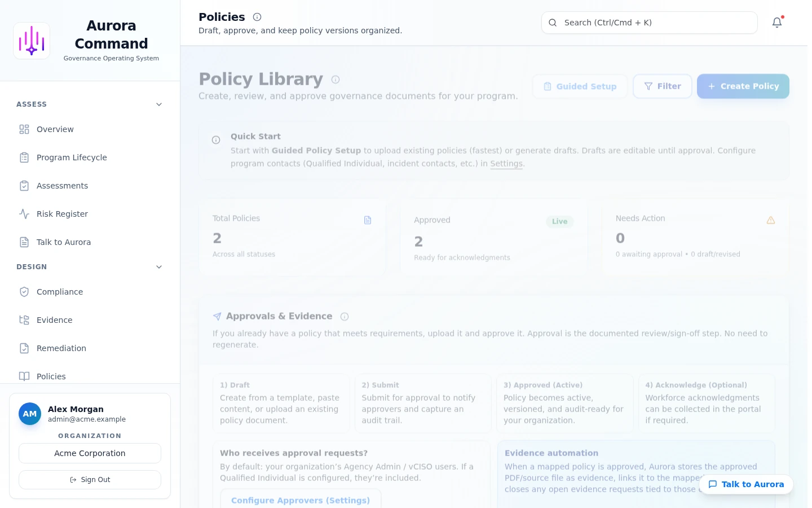The width and height of the screenshot is (812, 508).
Task: Open Policies from the sidebar menu
Action: tap(51, 376)
